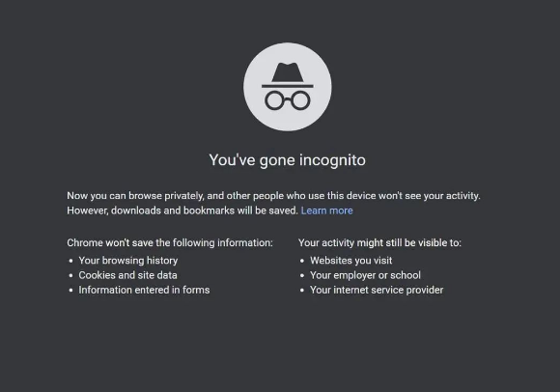Click "Your internet service provider" list item
560x392 pixels.
pos(377,290)
